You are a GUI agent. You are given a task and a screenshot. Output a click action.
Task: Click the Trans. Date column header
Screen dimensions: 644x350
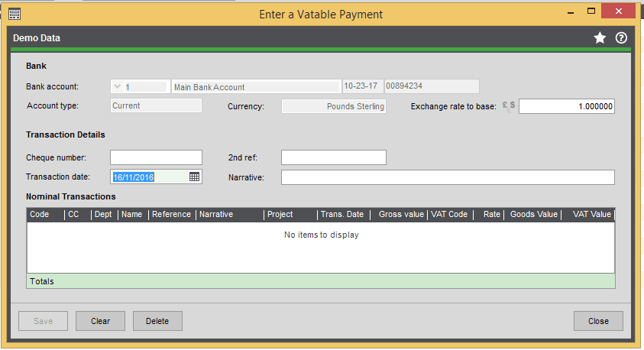[344, 215]
